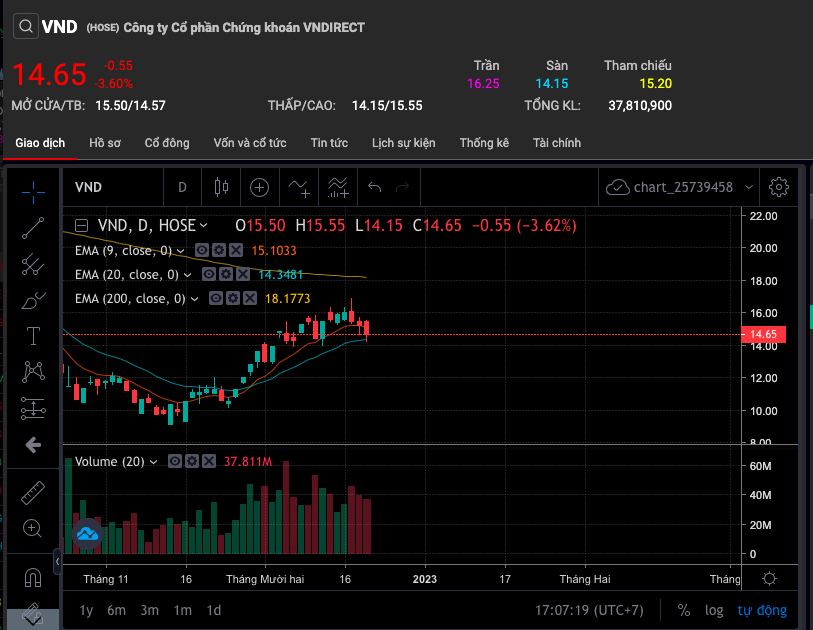The height and width of the screenshot is (630, 813).
Task: Open chart settings gear icon
Action: tap(779, 187)
